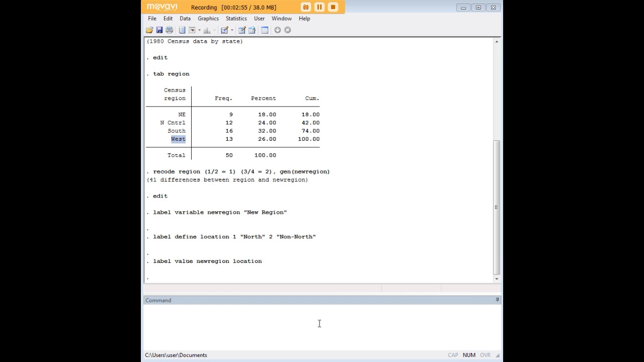This screenshot has width=644, height=362.
Task: Click the highlighted West row label
Action: 178,139
